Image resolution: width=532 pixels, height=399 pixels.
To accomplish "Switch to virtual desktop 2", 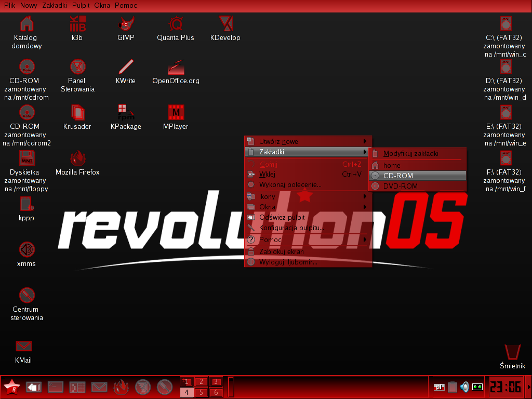I will [x=201, y=382].
